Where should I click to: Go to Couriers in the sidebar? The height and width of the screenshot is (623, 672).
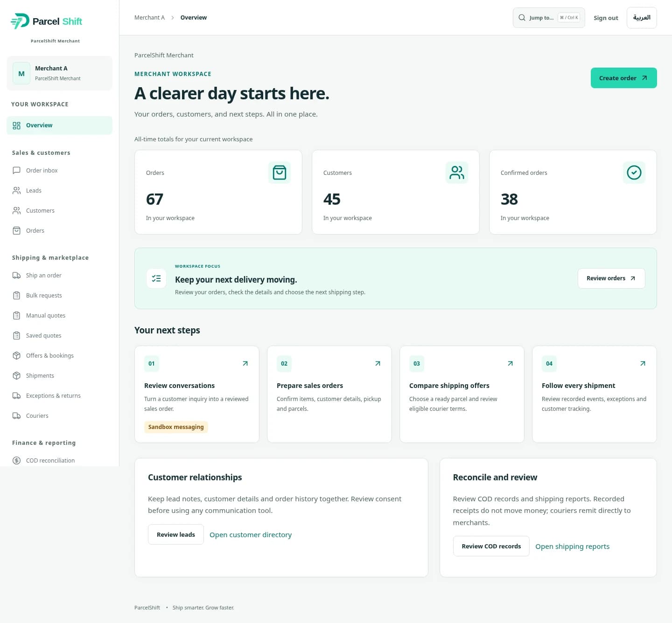coord(60,416)
